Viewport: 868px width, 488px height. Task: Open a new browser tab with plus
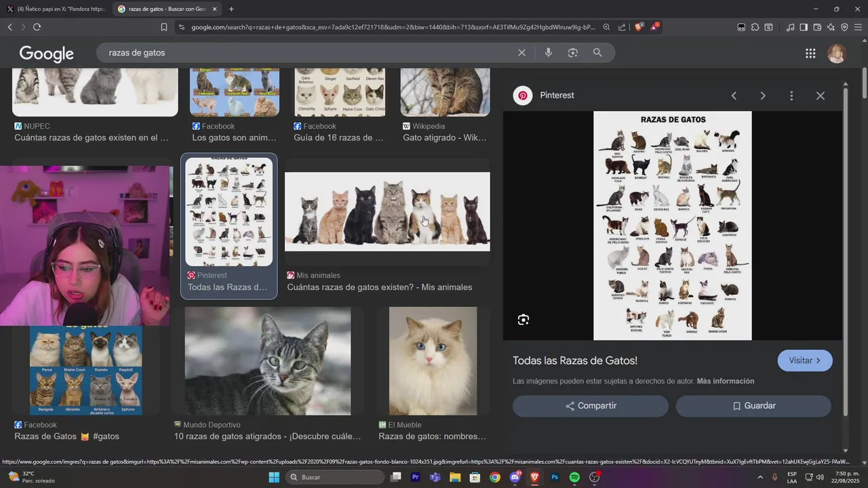[231, 9]
